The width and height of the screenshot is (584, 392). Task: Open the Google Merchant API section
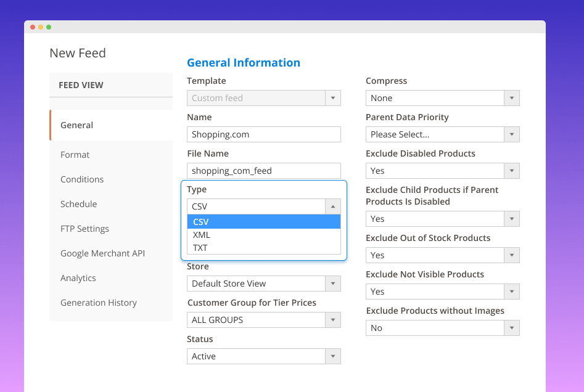click(x=103, y=253)
